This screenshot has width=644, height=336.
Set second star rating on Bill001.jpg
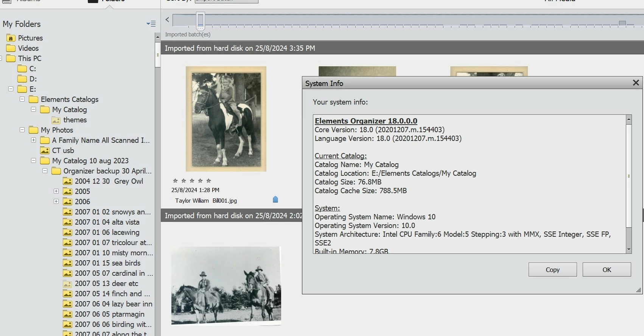[x=184, y=181]
